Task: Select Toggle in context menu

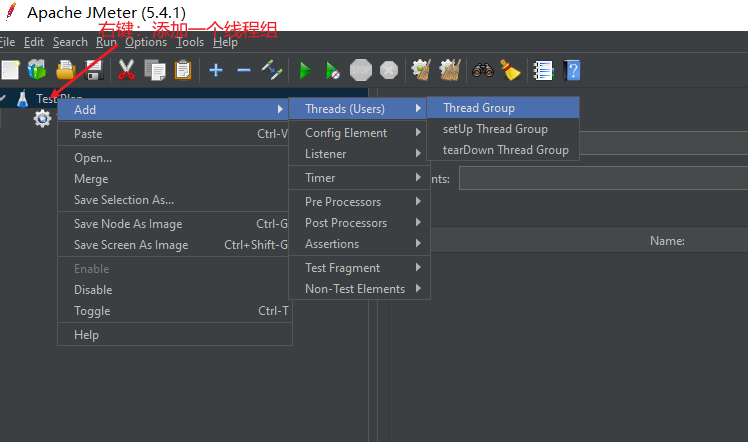Action: pos(174,310)
